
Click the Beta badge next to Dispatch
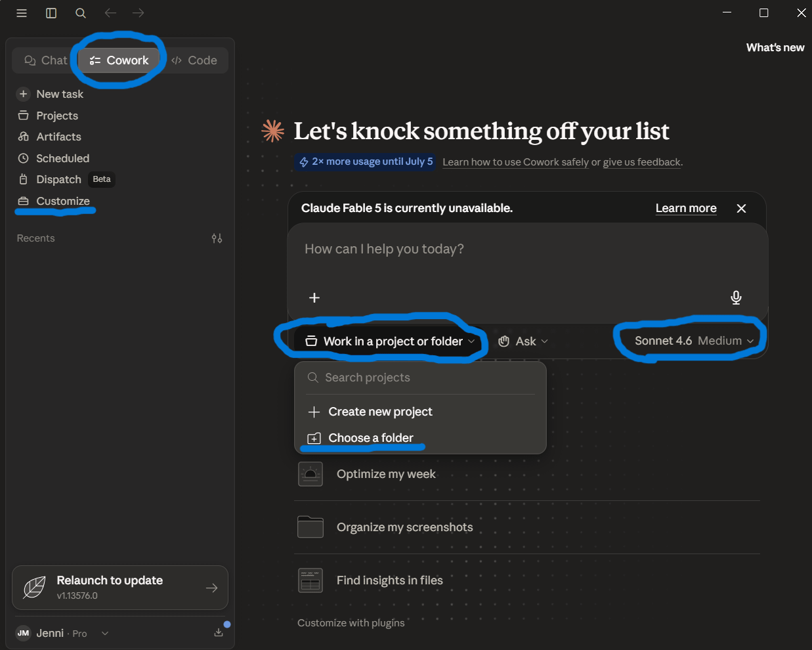tap(102, 179)
